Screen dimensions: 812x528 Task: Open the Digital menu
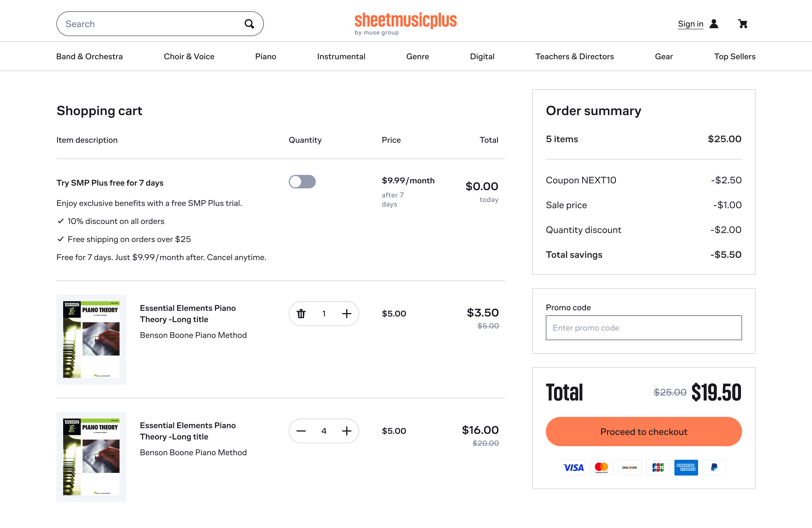(482, 56)
